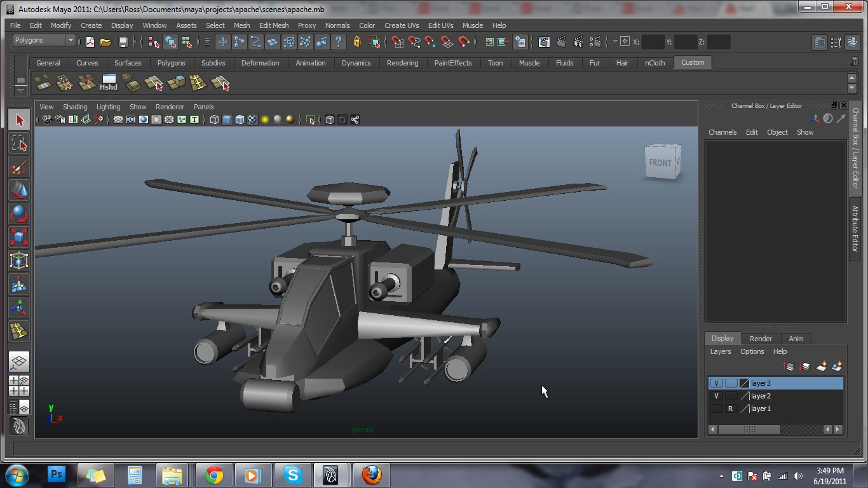Open the Edit Mesh menu
Screen dimensions: 868x488
tap(273, 25)
